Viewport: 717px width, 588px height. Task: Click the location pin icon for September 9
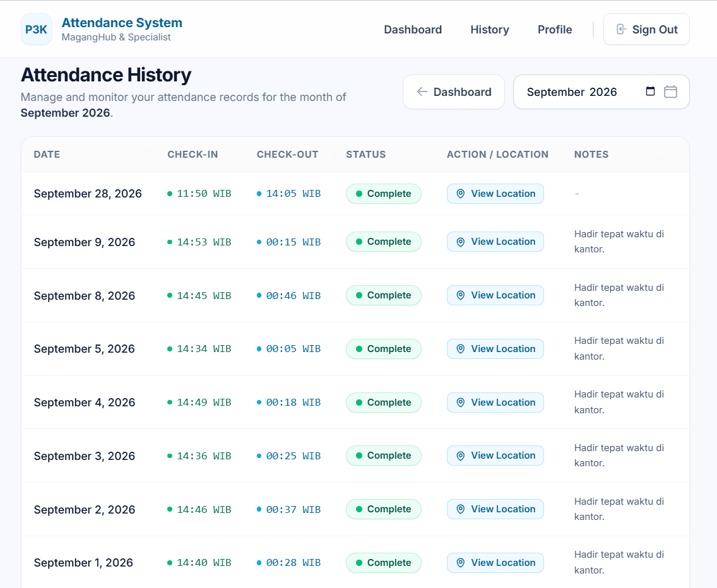pos(461,242)
